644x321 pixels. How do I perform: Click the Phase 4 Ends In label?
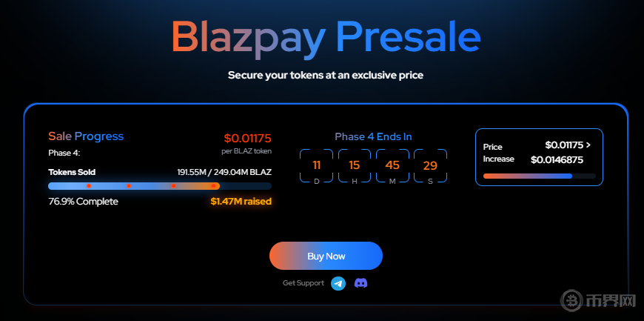coord(373,136)
